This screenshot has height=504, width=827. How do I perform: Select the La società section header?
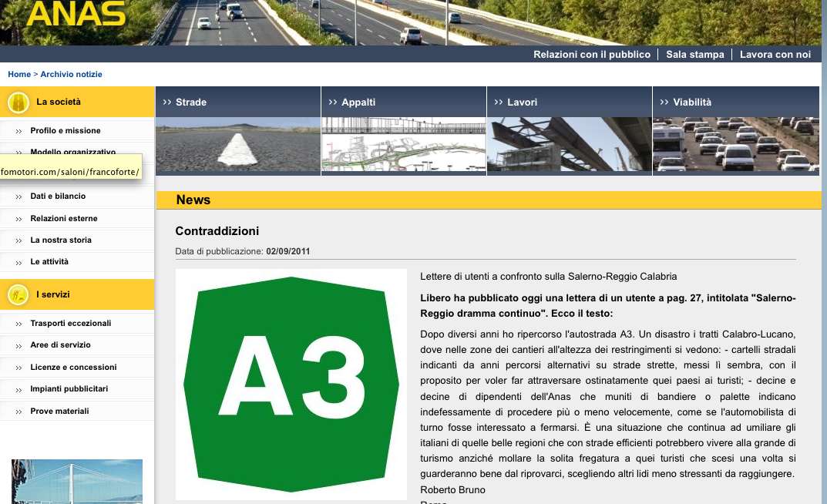click(x=77, y=102)
